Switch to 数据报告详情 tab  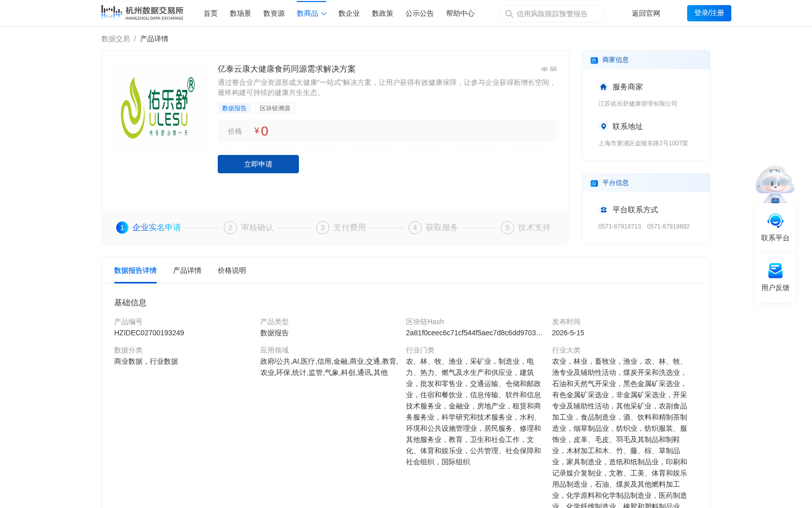point(136,270)
